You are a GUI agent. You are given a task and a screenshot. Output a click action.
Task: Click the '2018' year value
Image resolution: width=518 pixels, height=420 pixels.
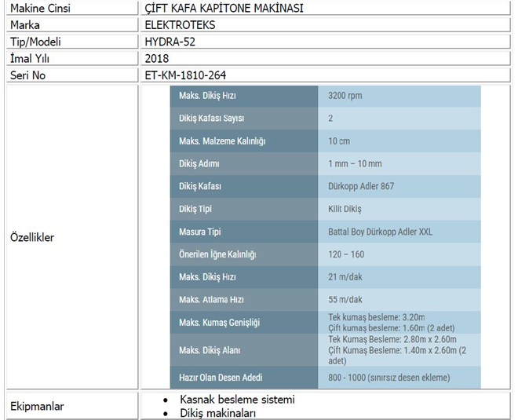[x=157, y=59]
